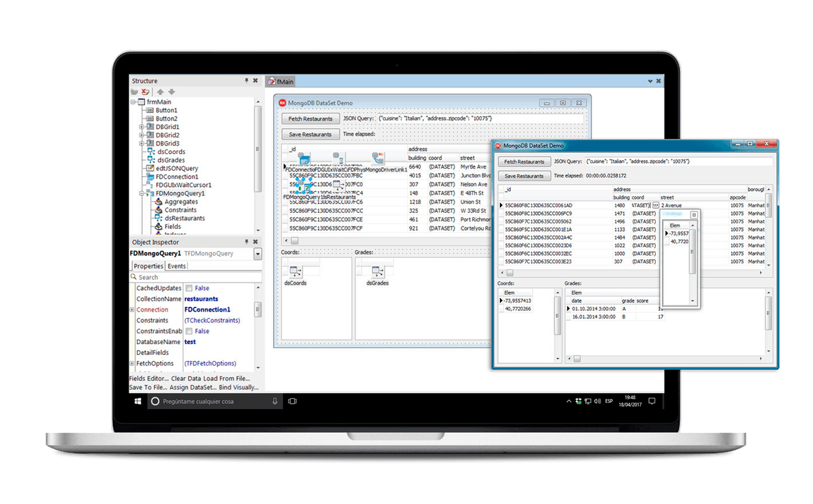Toggle the CachedUpdates checkbox
Image resolution: width=813 pixels, height=504 pixels.
click(x=189, y=288)
